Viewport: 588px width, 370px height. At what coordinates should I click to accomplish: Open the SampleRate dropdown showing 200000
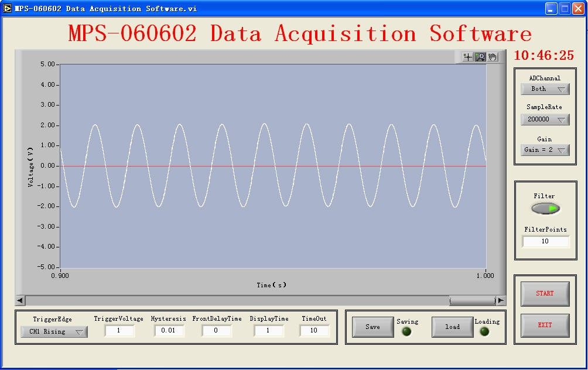click(x=545, y=119)
